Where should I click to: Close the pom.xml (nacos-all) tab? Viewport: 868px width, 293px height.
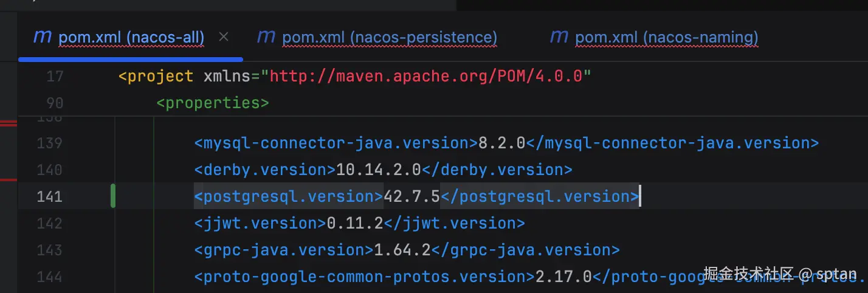(x=224, y=37)
